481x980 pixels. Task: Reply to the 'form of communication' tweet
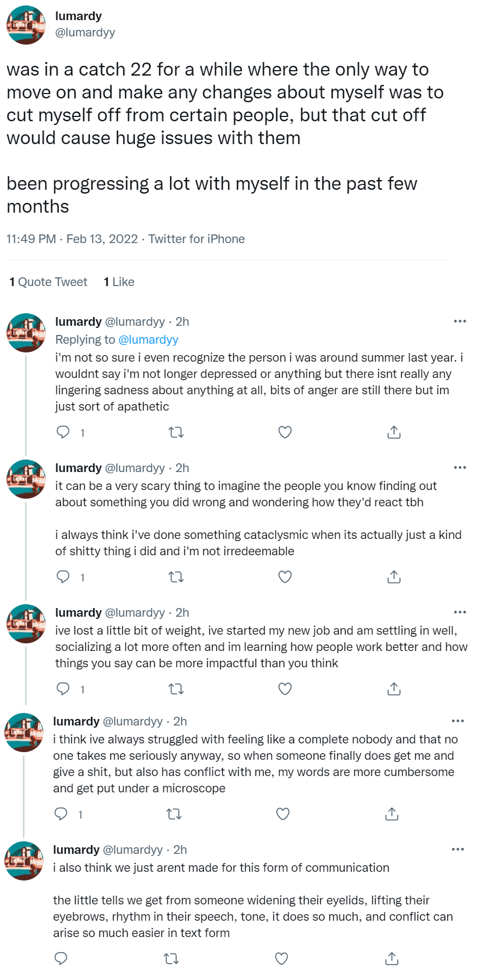pos(61,959)
